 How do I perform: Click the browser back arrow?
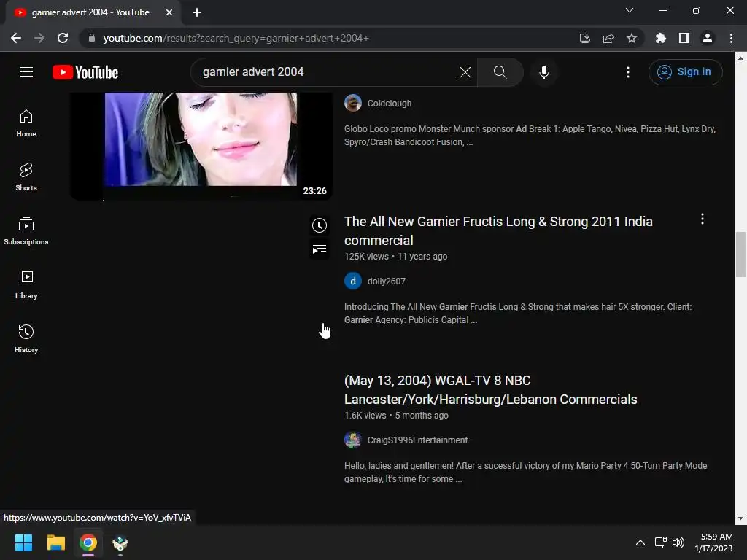(16, 38)
